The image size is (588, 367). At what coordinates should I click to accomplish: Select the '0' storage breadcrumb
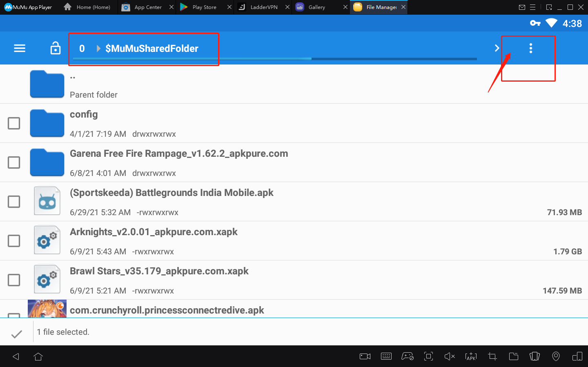coord(82,48)
